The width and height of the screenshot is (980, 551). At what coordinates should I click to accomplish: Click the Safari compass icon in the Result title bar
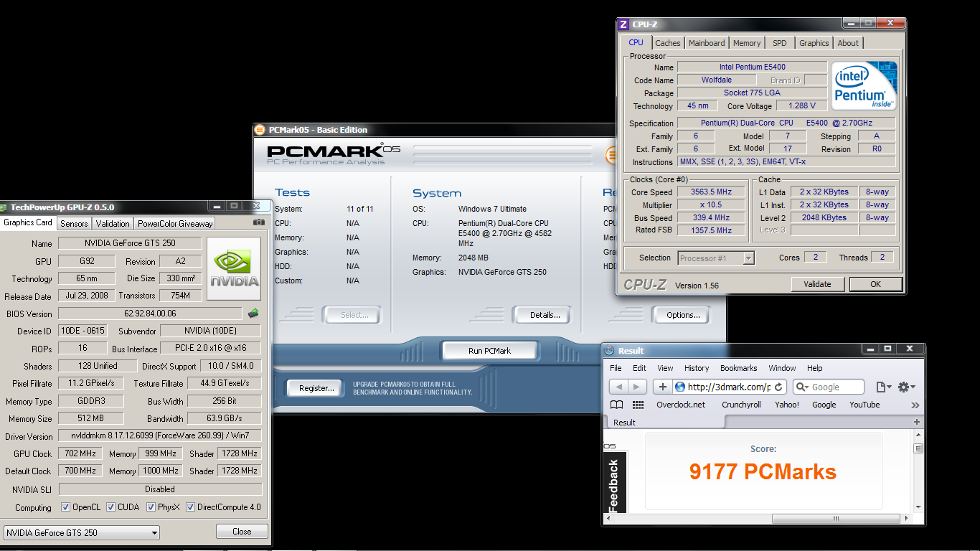pos(610,350)
